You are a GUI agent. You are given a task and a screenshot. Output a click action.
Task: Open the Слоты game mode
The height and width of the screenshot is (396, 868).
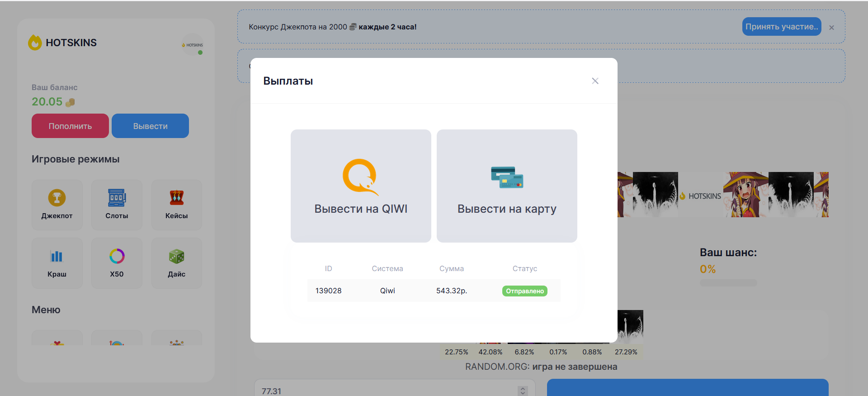117,205
